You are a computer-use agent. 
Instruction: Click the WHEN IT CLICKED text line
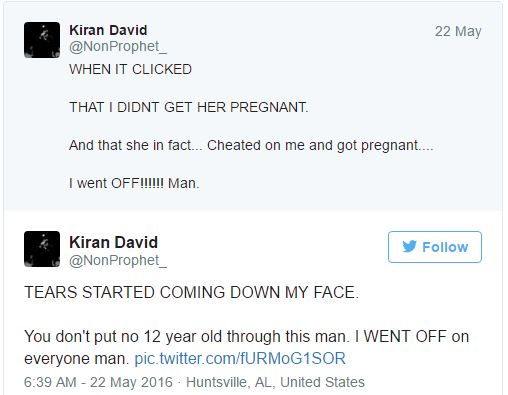point(130,69)
